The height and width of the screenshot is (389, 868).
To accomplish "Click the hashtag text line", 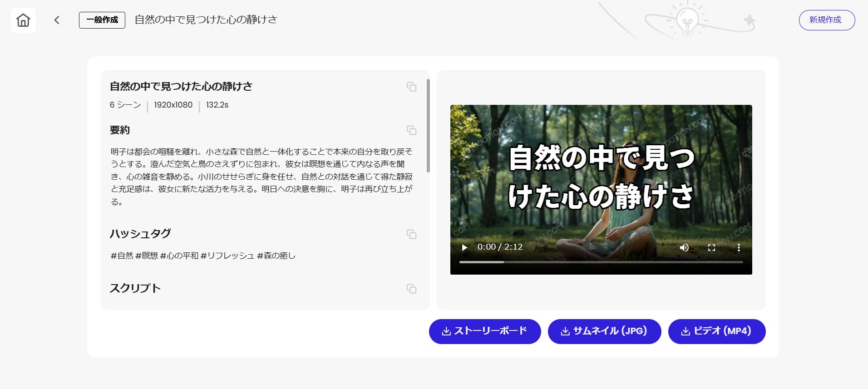I will [203, 256].
